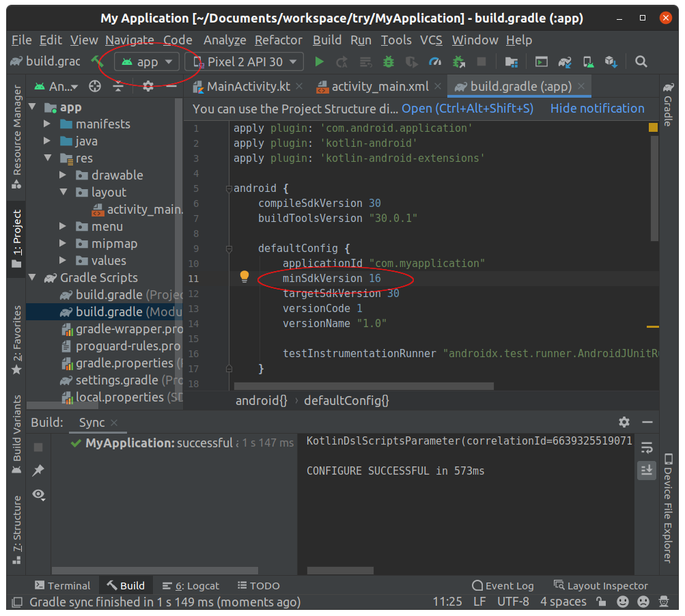Open the VCS menu

tap(431, 40)
